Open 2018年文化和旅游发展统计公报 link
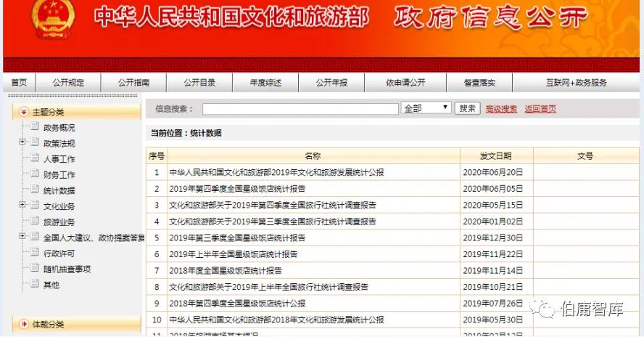This screenshot has height=337, width=644. point(276,320)
